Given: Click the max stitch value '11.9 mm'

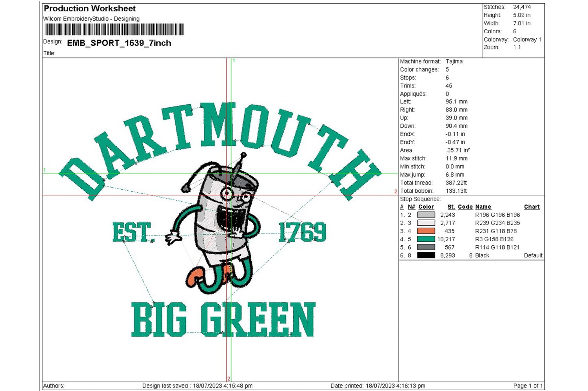Looking at the screenshot, I should click(x=457, y=159).
